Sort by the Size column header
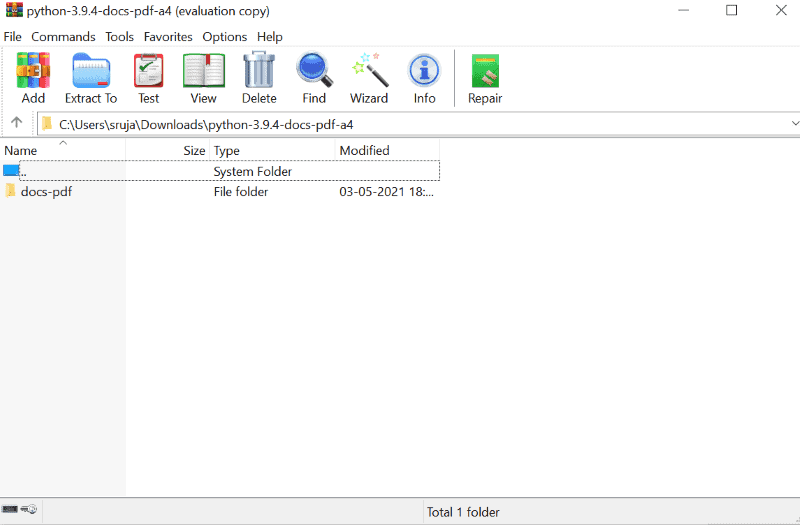The height and width of the screenshot is (525, 800). pos(167,151)
